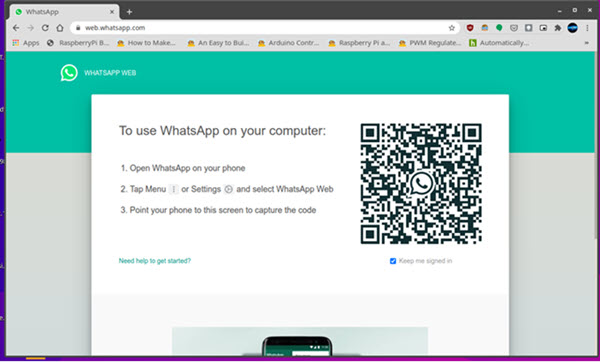Click the WHATSAPP WEB header text

click(110, 73)
